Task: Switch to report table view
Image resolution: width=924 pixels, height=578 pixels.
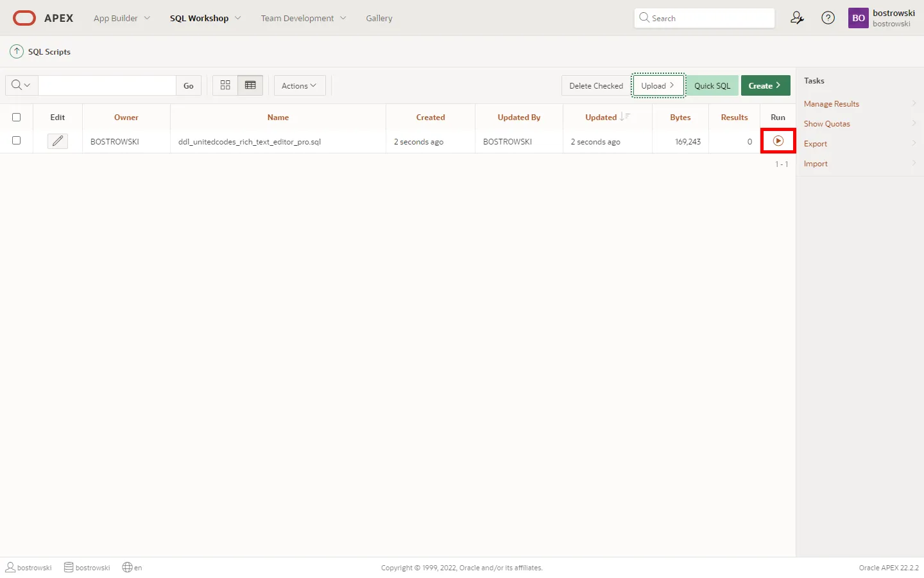Action: [250, 85]
